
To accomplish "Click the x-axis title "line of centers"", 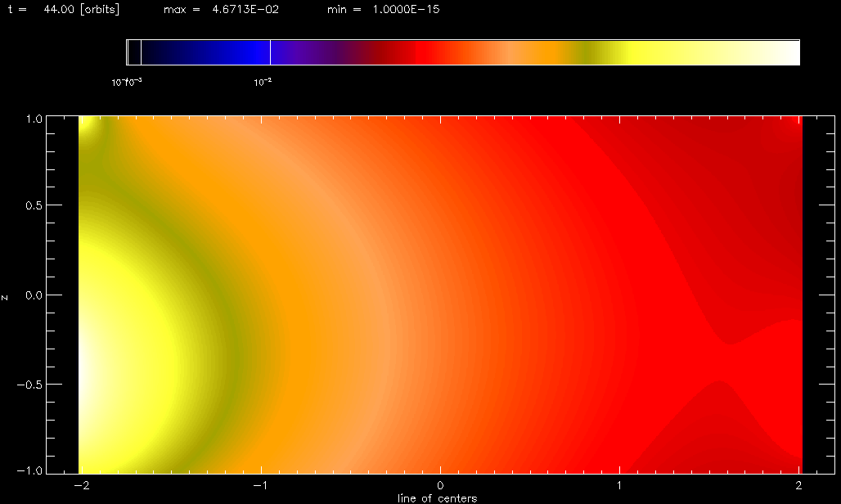I will 437,498.
